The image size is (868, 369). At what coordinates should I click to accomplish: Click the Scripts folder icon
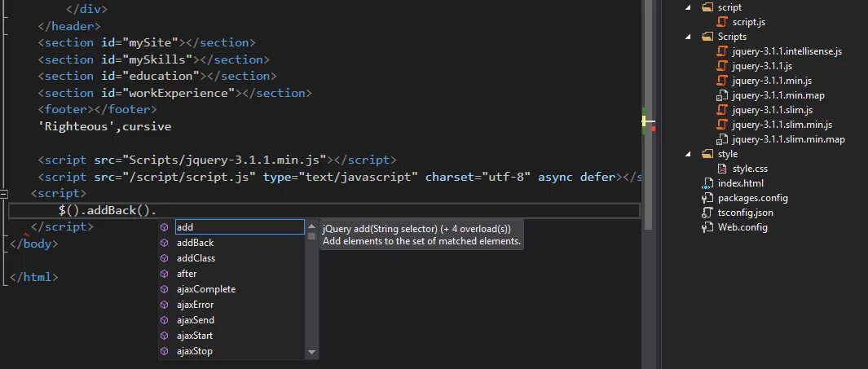click(707, 37)
